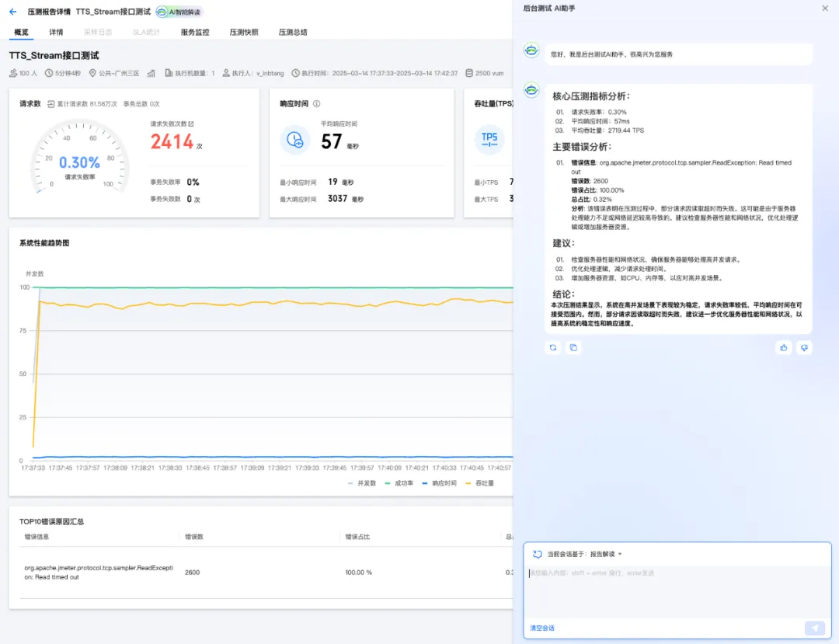Open the 服务监控 tab
The height and width of the screenshot is (644, 839).
195,32
